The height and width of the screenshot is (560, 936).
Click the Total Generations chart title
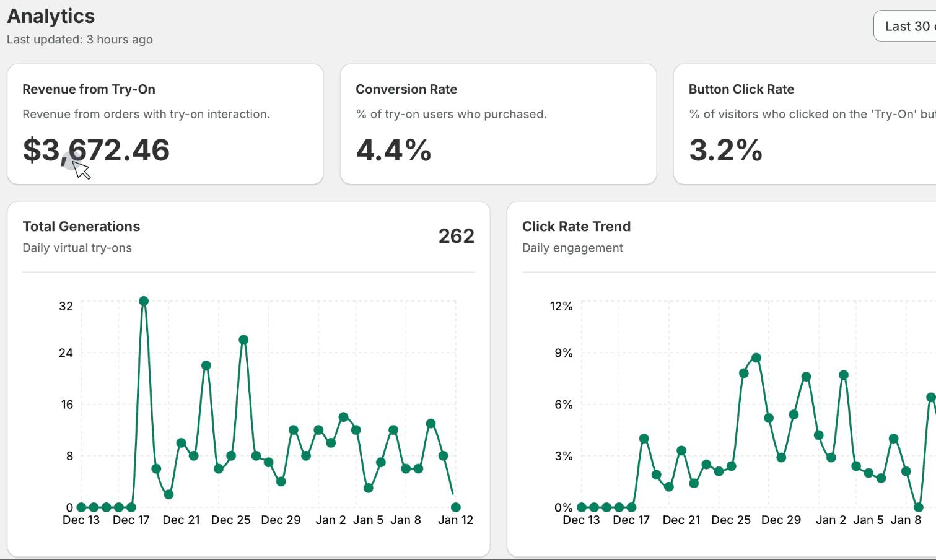(x=81, y=226)
